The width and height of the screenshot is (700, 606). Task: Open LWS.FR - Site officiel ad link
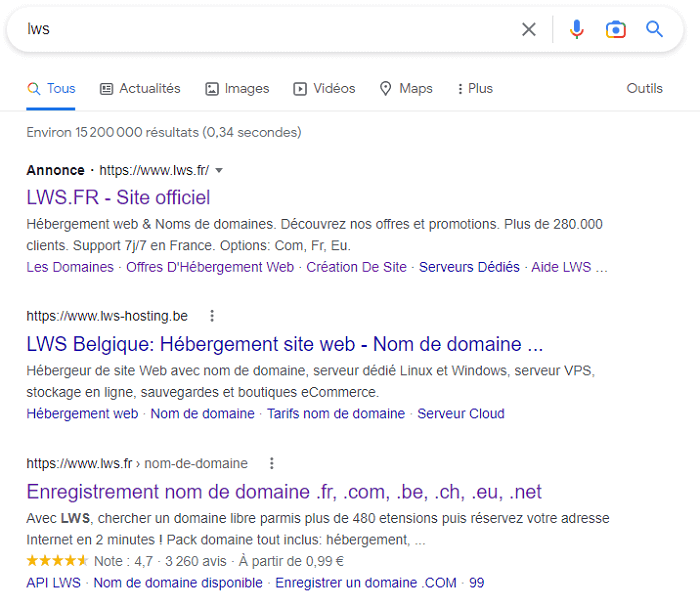click(118, 197)
